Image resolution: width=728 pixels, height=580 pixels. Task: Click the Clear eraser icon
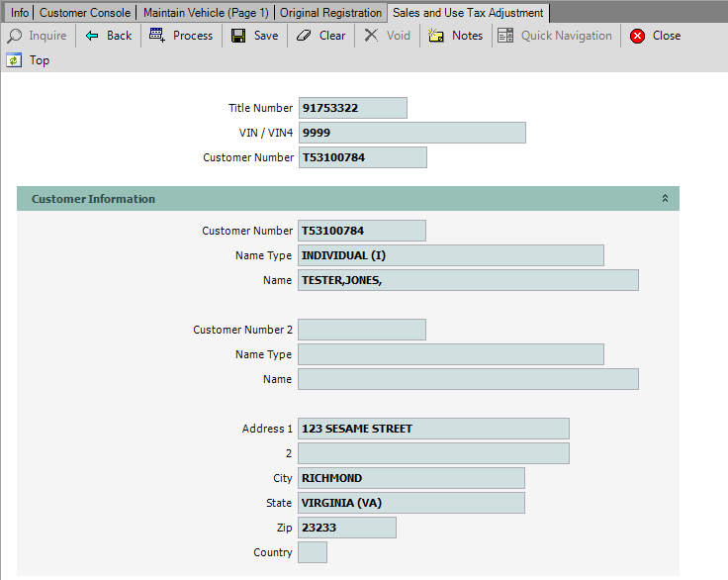(x=304, y=36)
